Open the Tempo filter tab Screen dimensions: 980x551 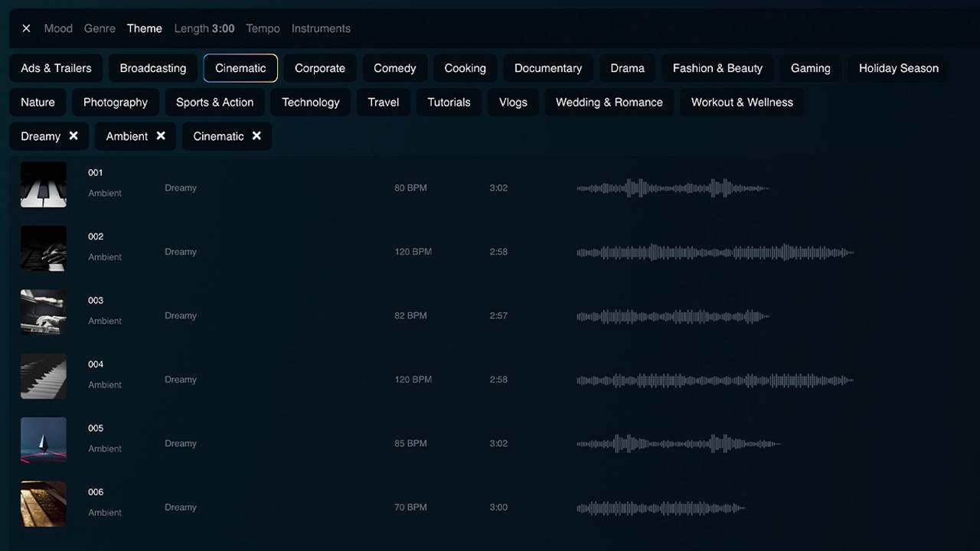click(x=263, y=28)
